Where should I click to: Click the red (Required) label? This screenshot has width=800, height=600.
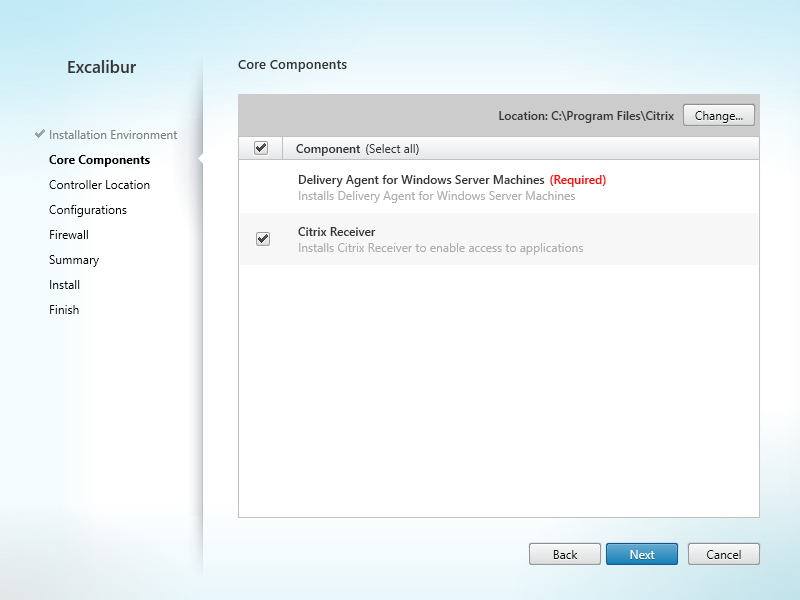click(578, 180)
